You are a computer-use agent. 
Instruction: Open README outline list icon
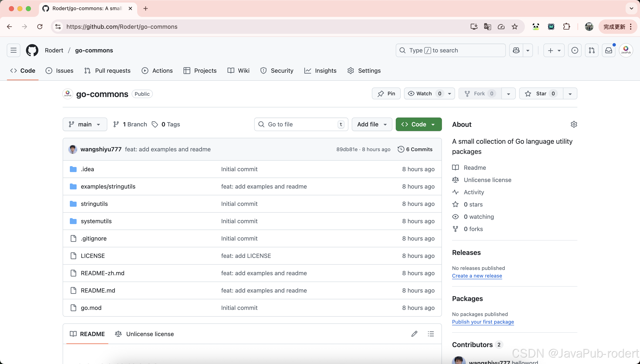coord(431,334)
